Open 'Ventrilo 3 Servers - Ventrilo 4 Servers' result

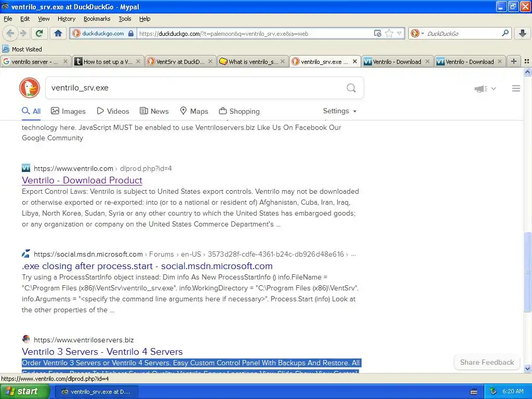tap(102, 352)
